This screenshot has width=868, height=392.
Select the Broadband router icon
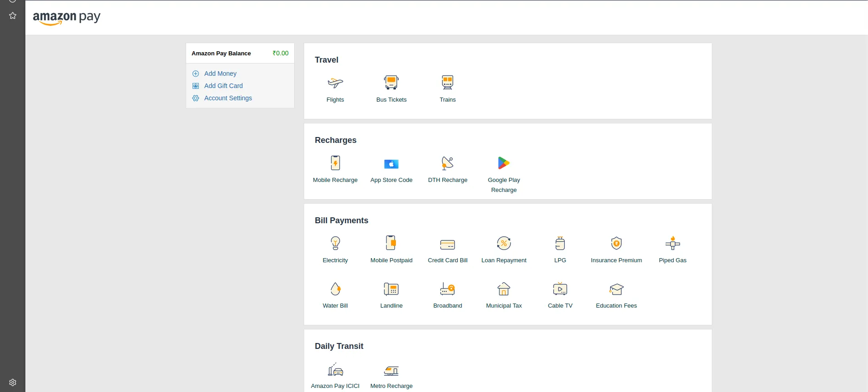tap(448, 289)
